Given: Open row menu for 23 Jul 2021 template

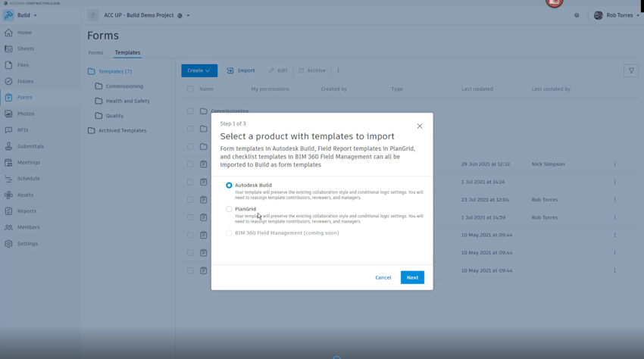Looking at the screenshot, I should tap(615, 200).
